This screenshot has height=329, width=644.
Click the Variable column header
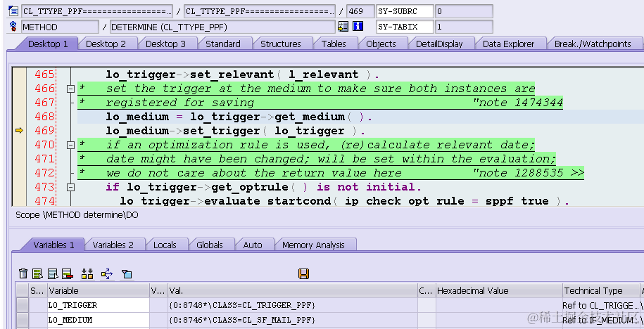(x=98, y=291)
